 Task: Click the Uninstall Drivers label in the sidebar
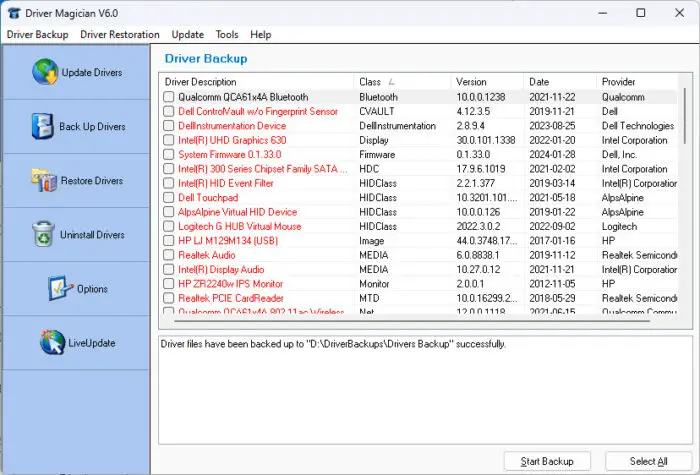pos(92,234)
